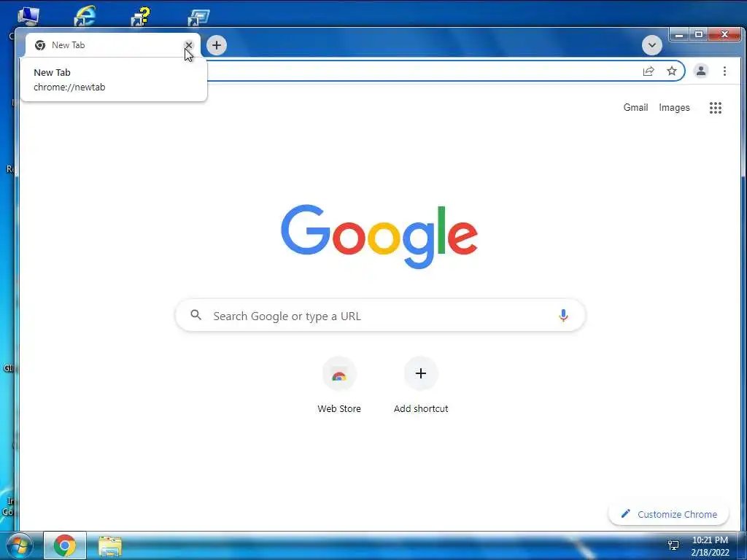Close the New Tab tab
747x560 pixels.
pos(189,45)
